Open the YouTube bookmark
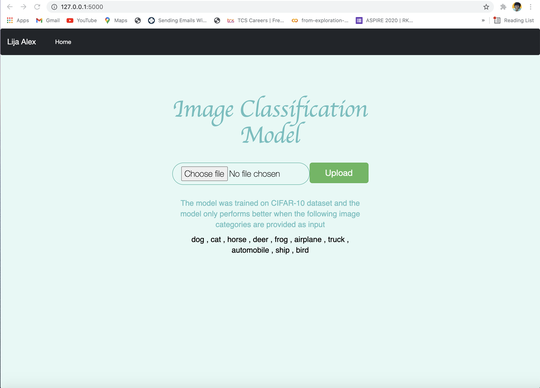Viewport: 540px width, 388px height. coord(82,20)
